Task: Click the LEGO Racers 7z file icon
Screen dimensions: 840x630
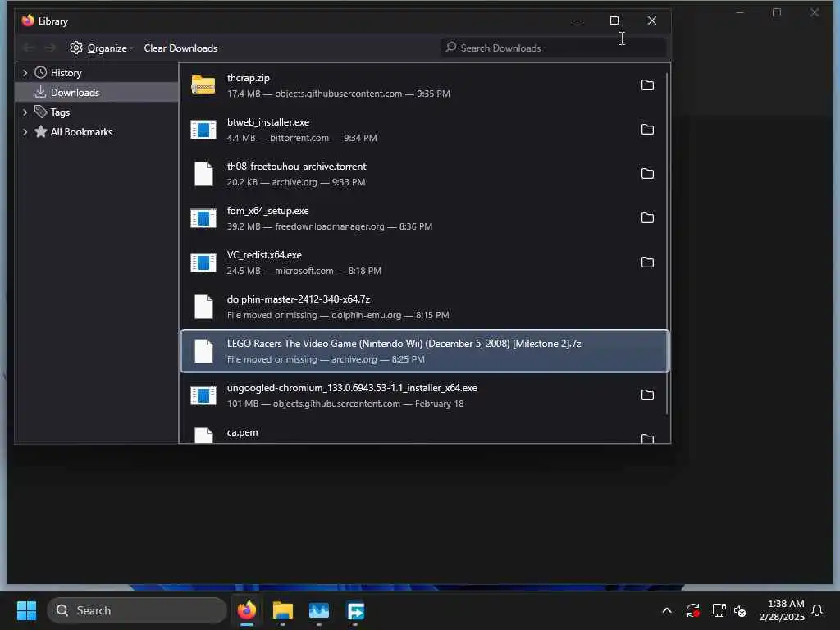Action: pyautogui.click(x=203, y=351)
